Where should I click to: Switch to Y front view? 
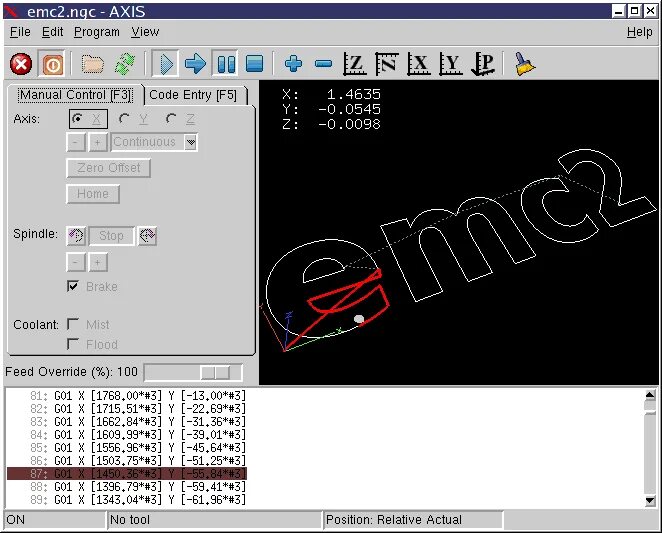pos(450,64)
